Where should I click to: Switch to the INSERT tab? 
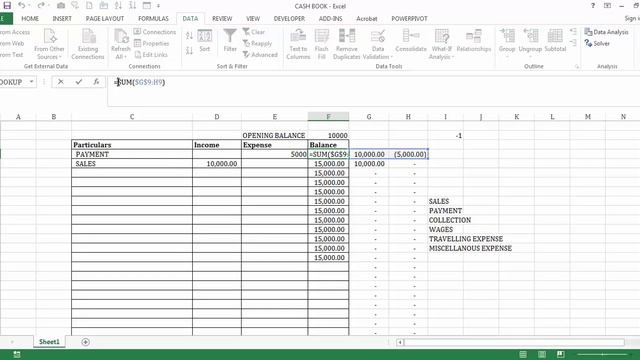[x=62, y=19]
